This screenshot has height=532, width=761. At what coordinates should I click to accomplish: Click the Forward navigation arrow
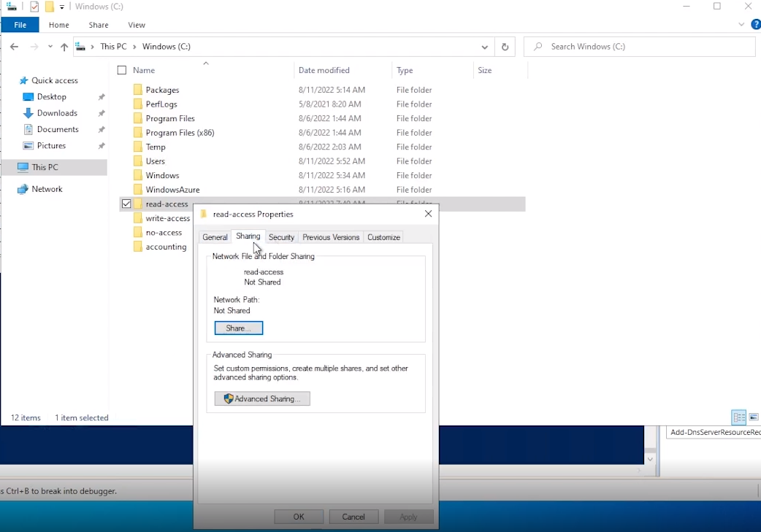34,47
